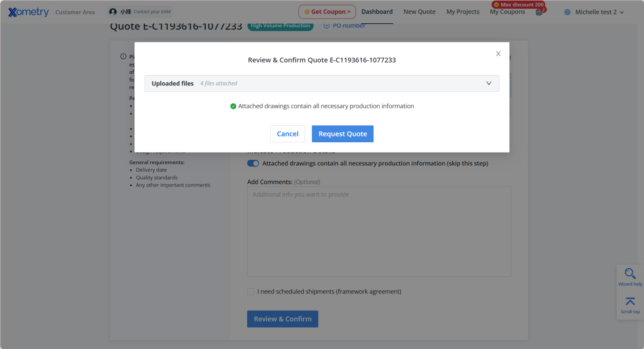Click the Scroll top arrow icon
This screenshot has height=349, width=644.
630,302
